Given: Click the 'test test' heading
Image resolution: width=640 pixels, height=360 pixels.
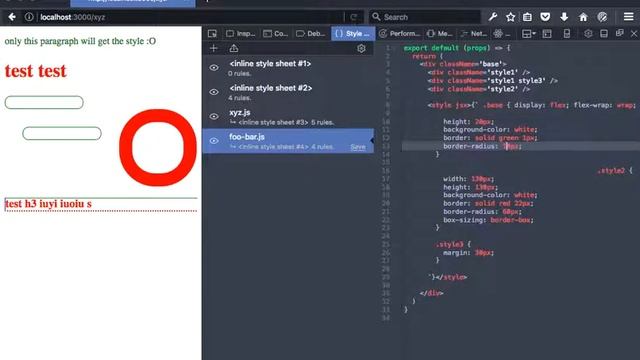Looking at the screenshot, I should click(x=36, y=71).
